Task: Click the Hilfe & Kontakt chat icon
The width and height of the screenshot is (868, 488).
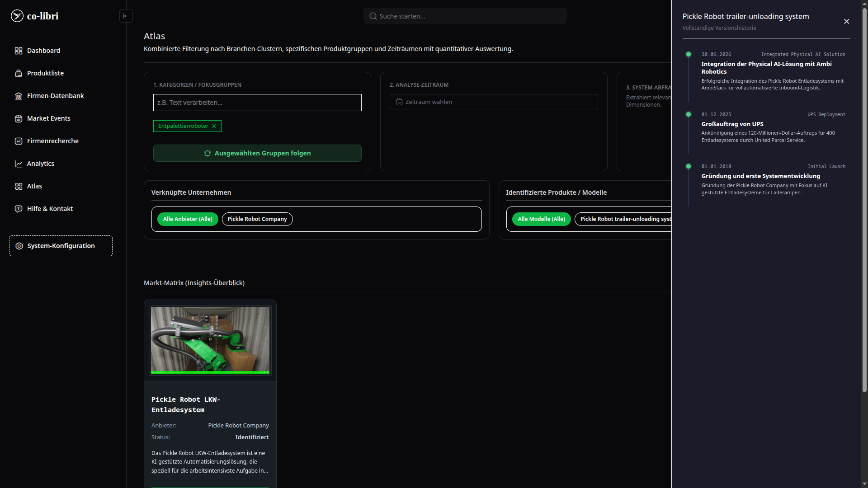Action: click(x=19, y=209)
